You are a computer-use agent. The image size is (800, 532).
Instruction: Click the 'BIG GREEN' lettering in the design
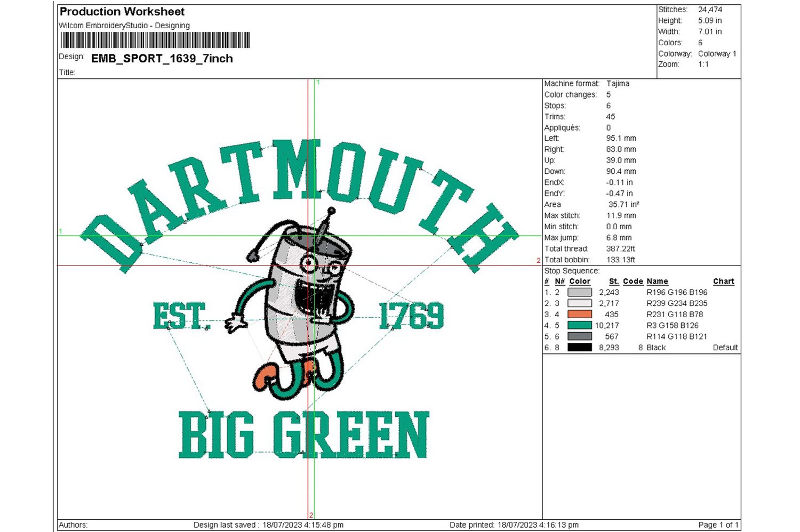point(303,435)
